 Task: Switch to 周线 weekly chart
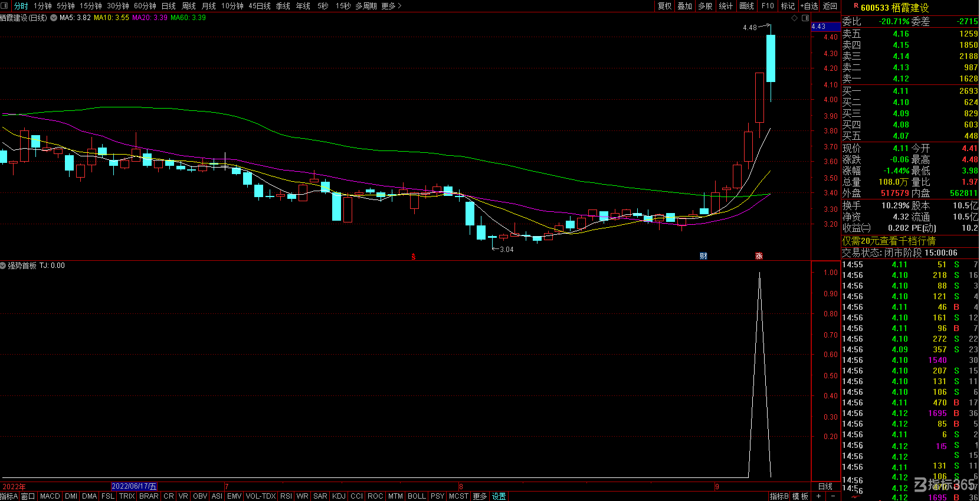pyautogui.click(x=189, y=6)
